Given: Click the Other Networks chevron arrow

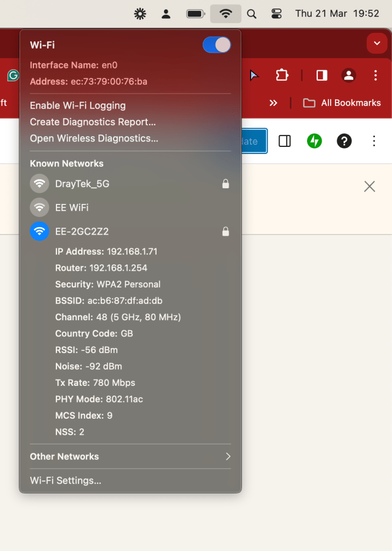Looking at the screenshot, I should tap(228, 456).
